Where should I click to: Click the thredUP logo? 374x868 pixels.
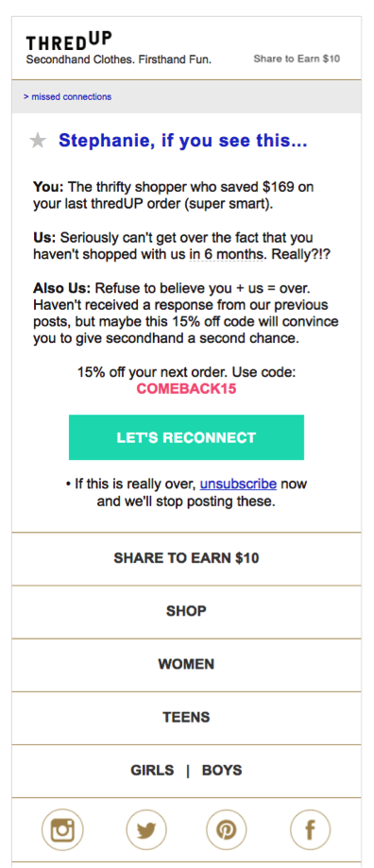coord(69,42)
